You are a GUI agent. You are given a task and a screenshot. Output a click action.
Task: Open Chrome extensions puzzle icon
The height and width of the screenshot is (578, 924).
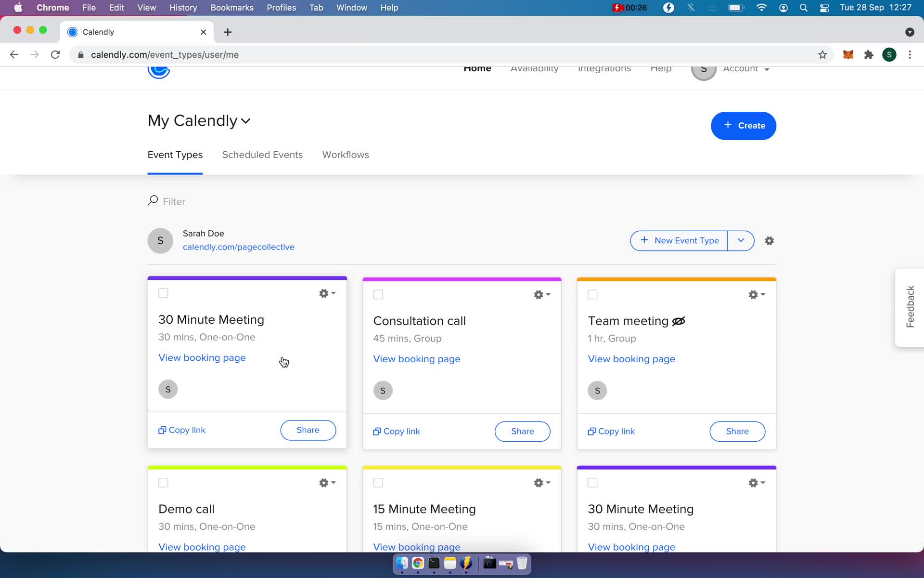tap(869, 54)
